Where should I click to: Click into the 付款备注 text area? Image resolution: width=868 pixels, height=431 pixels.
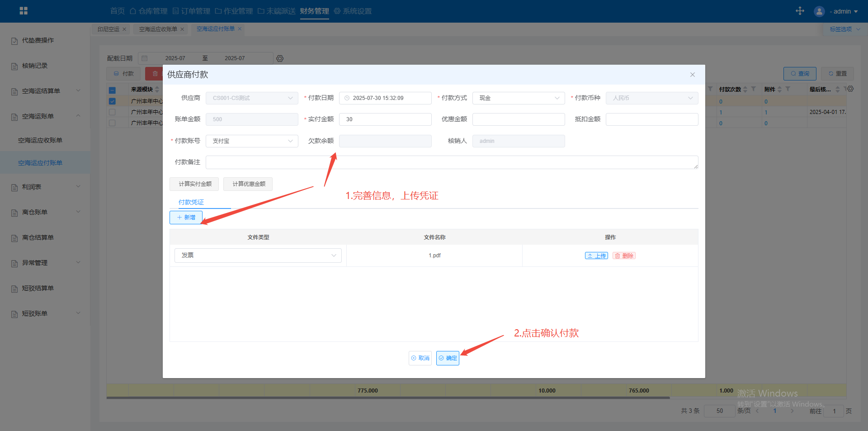[451, 162]
